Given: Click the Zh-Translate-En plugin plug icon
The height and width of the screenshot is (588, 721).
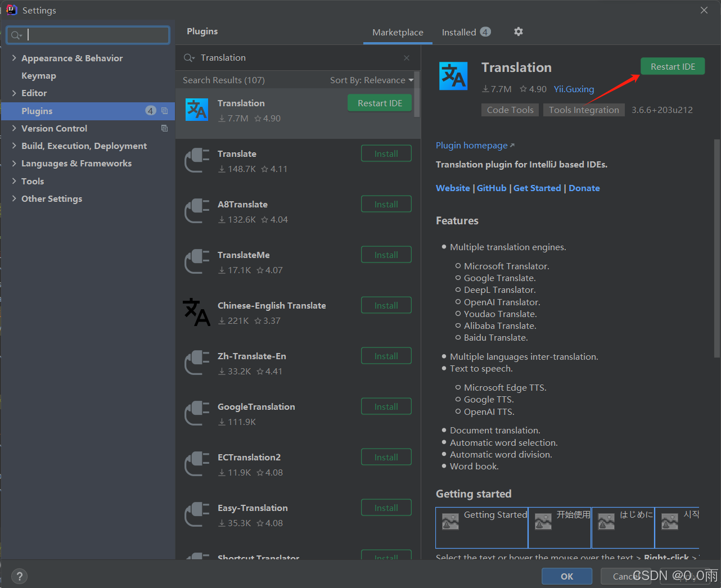Looking at the screenshot, I should [x=197, y=363].
